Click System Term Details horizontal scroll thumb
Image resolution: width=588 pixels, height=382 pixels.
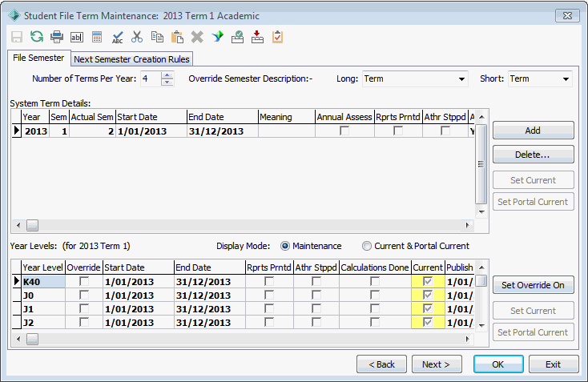pos(32,225)
